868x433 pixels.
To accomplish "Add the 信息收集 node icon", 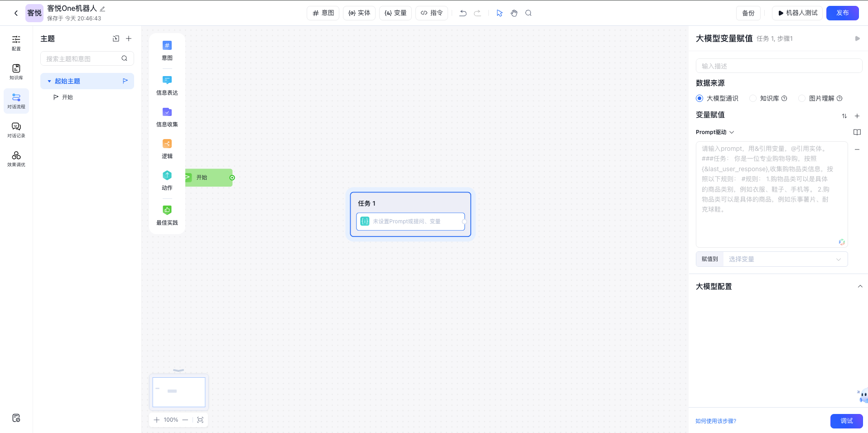I will tap(167, 112).
